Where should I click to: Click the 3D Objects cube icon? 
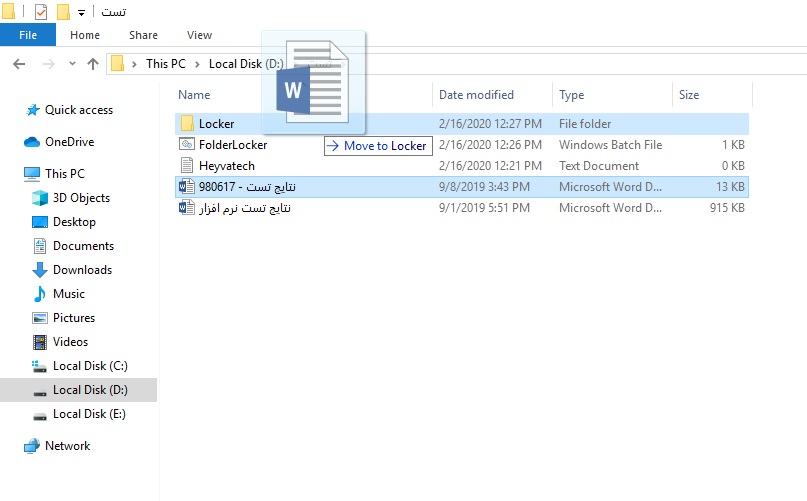pos(40,198)
